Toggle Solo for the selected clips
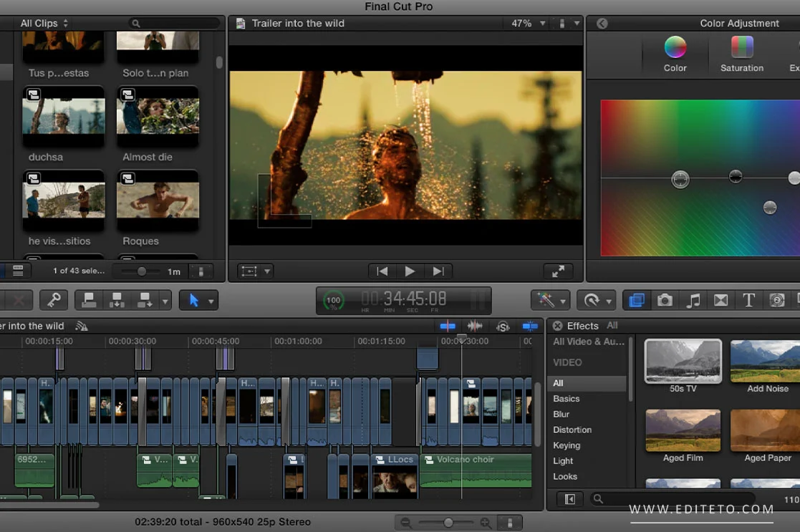The image size is (800, 532). [x=503, y=327]
